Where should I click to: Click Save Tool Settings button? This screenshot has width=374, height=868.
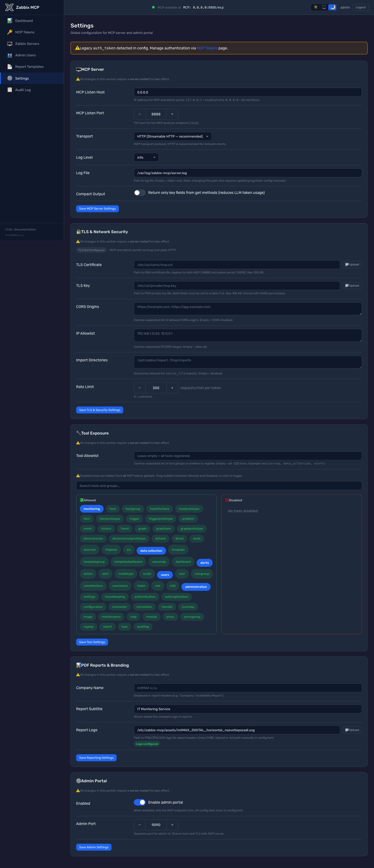(92, 642)
